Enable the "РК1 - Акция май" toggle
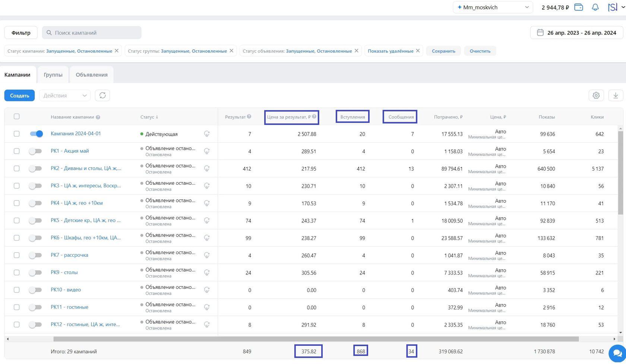 (x=35, y=151)
